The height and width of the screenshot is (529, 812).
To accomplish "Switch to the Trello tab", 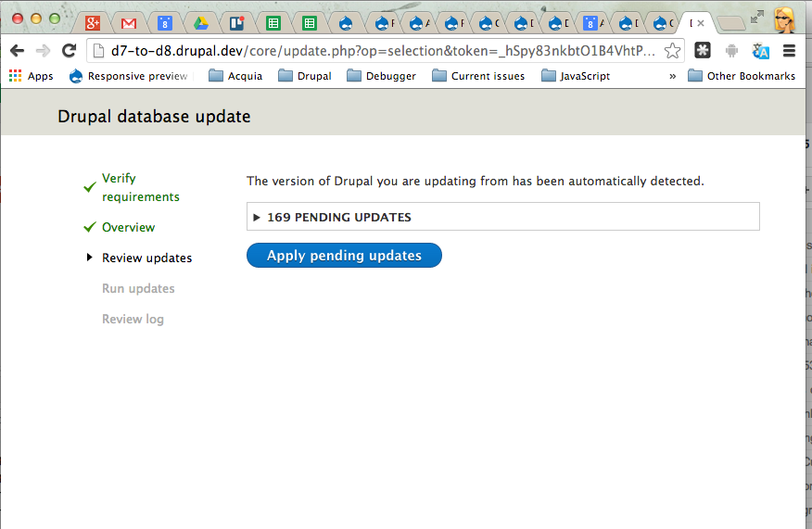I will pyautogui.click(x=237, y=23).
